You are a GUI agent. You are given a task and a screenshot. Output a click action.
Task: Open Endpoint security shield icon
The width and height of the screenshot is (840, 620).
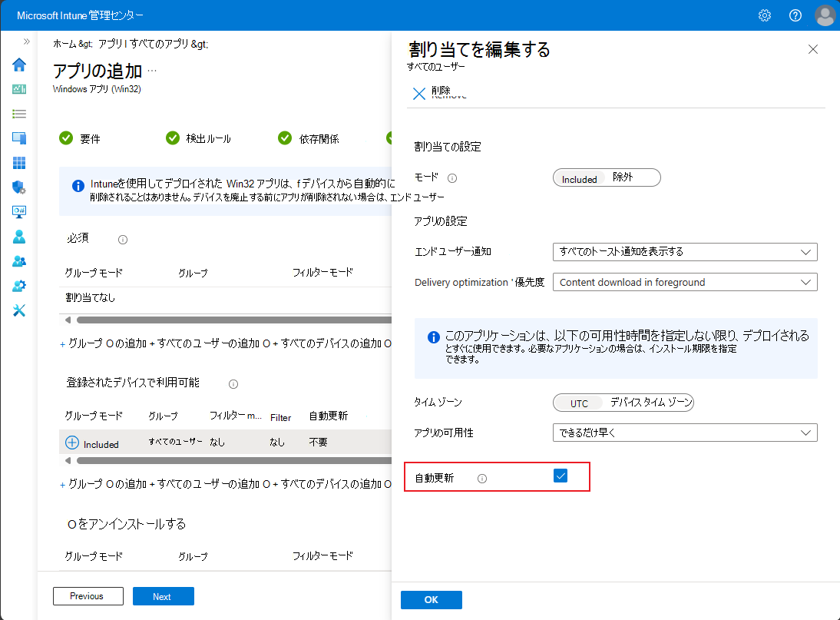click(19, 187)
